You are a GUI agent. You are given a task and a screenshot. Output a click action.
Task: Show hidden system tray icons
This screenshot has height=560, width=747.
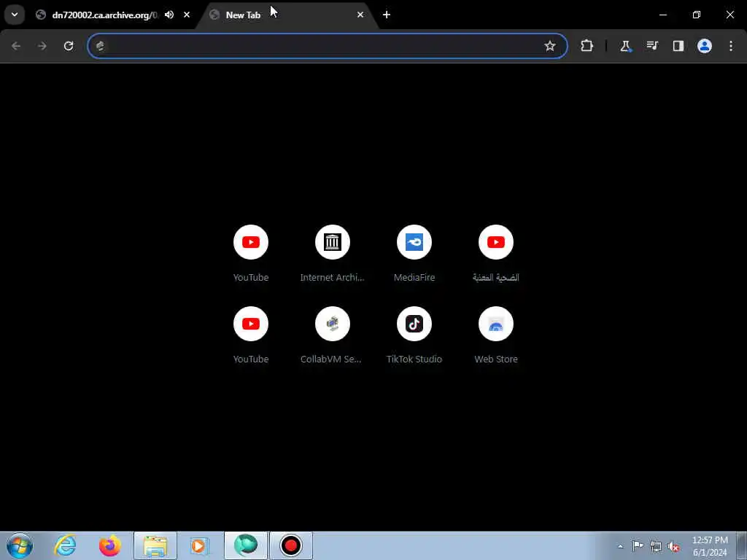[x=620, y=546]
